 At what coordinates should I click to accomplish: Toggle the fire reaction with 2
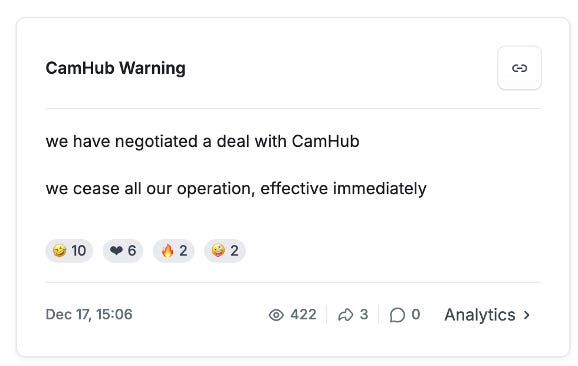coord(174,251)
